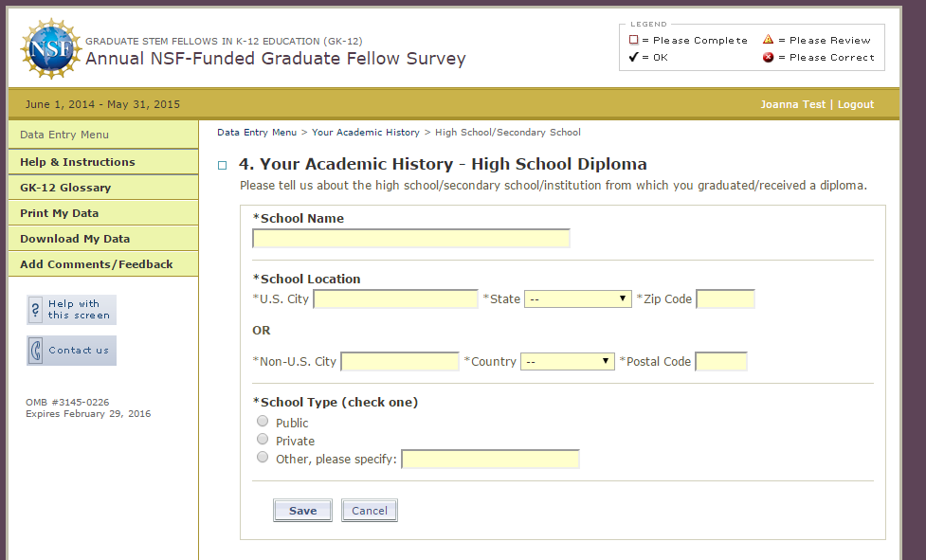Click the section status square icon
The height and width of the screenshot is (560, 926).
tap(223, 165)
